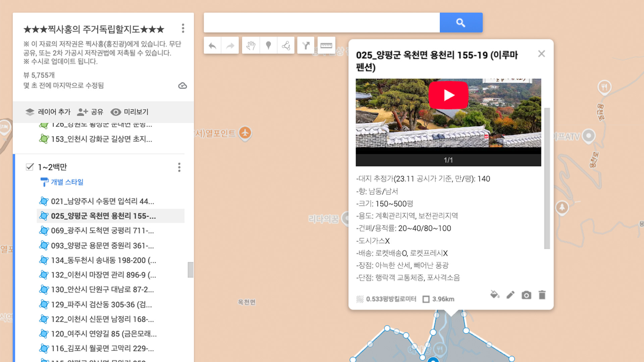Click 미리보기 preview button
The height and width of the screenshot is (362, 644).
tap(129, 112)
